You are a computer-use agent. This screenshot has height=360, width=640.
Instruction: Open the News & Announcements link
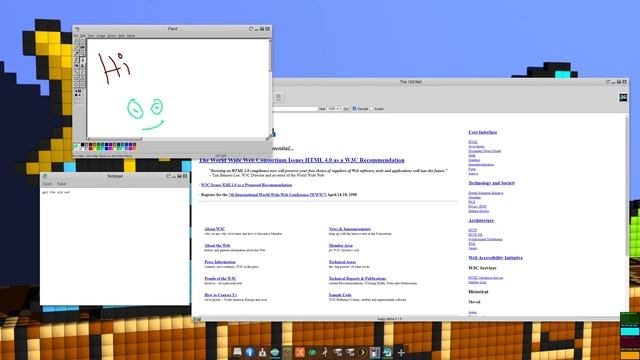coord(350,229)
